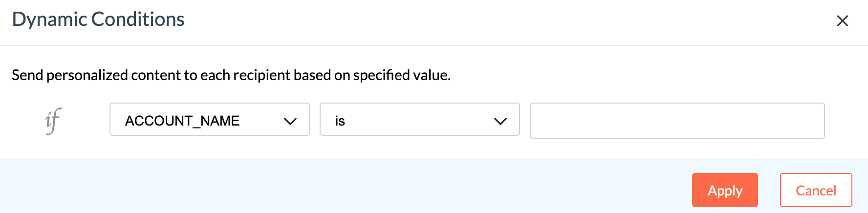Click the italic "if" condition symbol
Image resolution: width=868 pixels, height=213 pixels.
(x=53, y=120)
